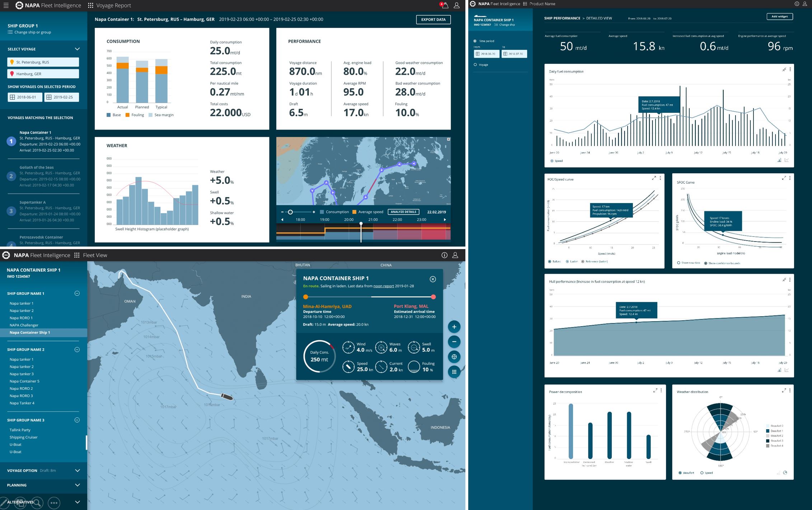Collapse the Select Voyage section
This screenshot has height=510, width=812.
pyautogui.click(x=77, y=49)
